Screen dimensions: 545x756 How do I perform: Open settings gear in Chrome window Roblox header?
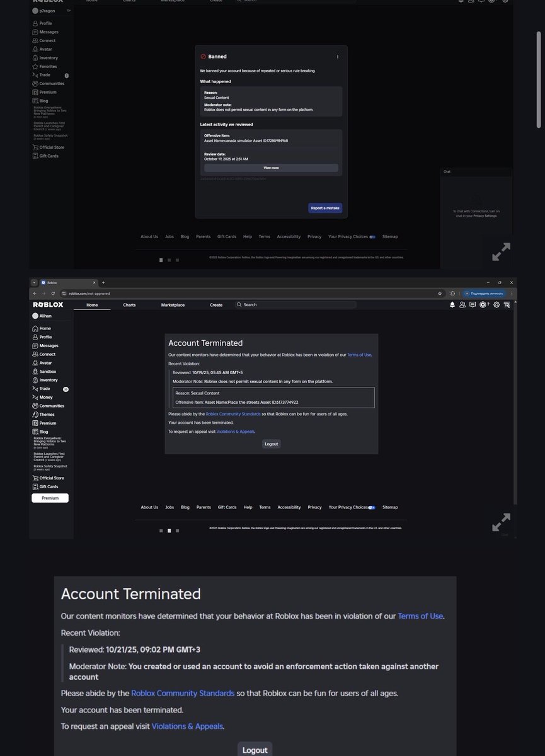496,305
